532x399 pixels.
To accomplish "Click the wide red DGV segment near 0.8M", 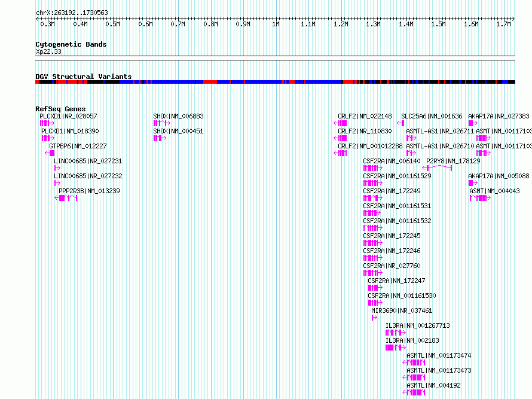I will click(x=210, y=82).
